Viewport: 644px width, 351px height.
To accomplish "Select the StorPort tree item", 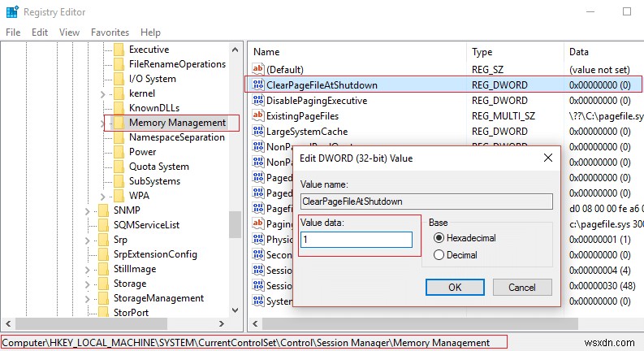I will tap(131, 312).
